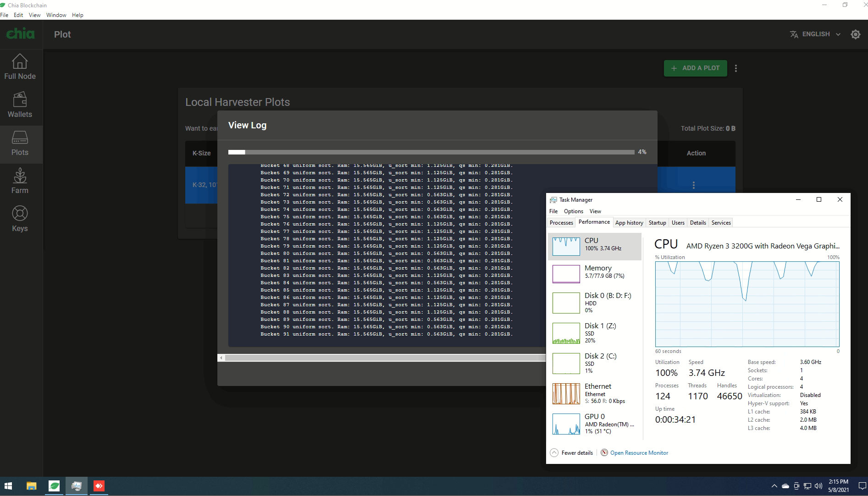Click the log horizontal scrollbar track
This screenshot has width=868, height=496.
coord(385,358)
